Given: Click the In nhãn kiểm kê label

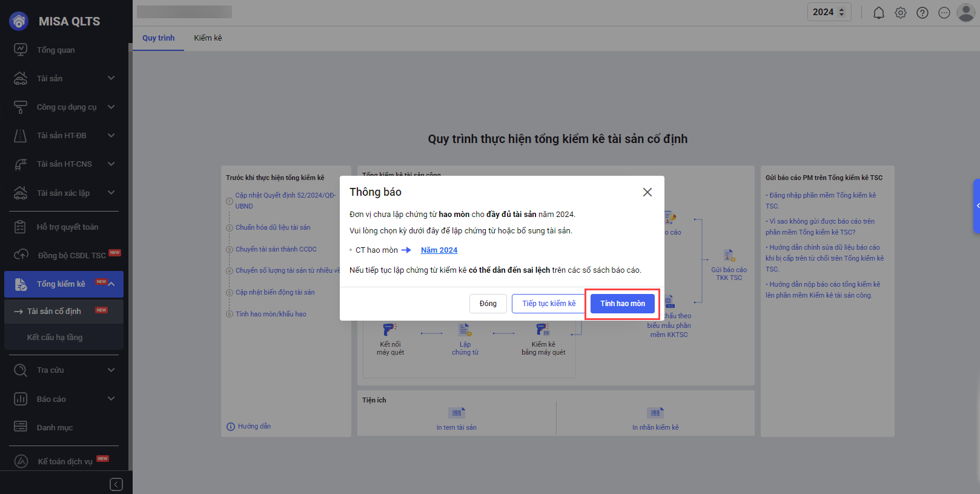Looking at the screenshot, I should [x=655, y=427].
